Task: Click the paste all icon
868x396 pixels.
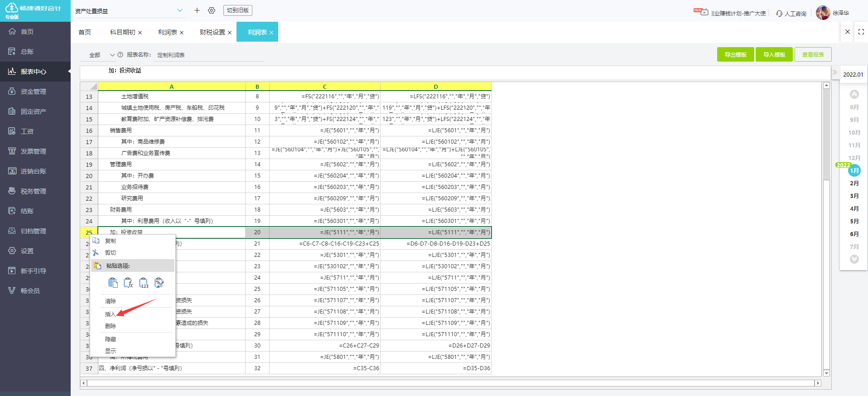Action: [x=113, y=283]
